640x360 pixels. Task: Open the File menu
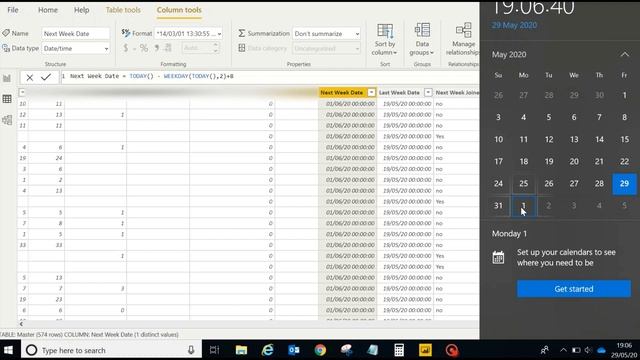click(13, 10)
